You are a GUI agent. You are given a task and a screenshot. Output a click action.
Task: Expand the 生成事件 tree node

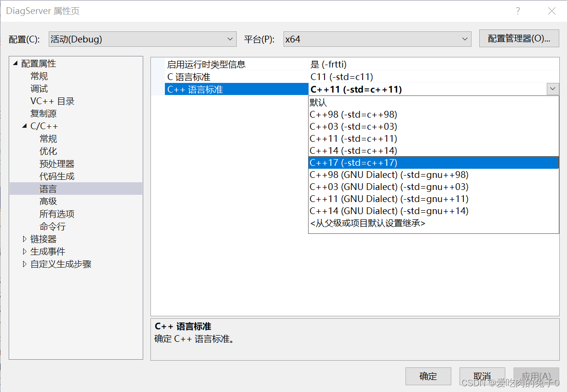coord(25,251)
